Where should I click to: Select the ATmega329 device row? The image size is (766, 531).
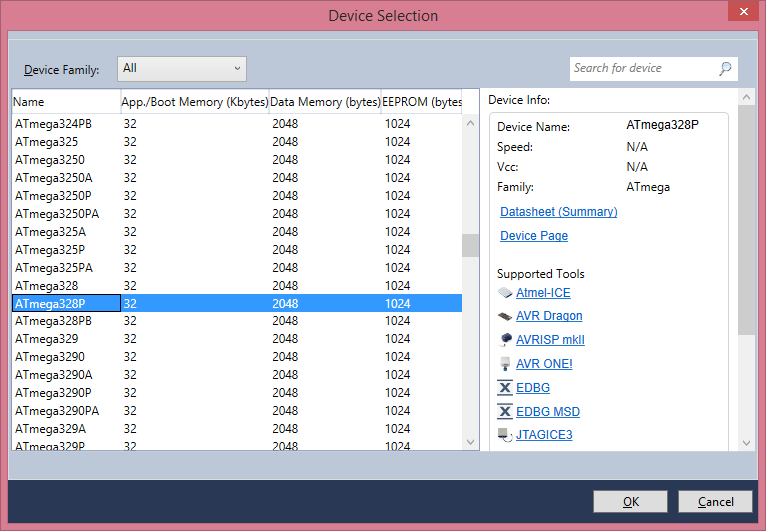pyautogui.click(x=237, y=339)
